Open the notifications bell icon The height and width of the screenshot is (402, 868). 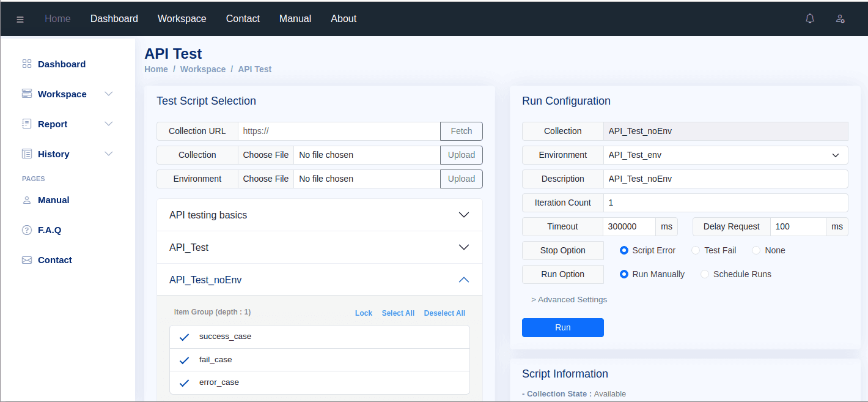pyautogui.click(x=810, y=19)
